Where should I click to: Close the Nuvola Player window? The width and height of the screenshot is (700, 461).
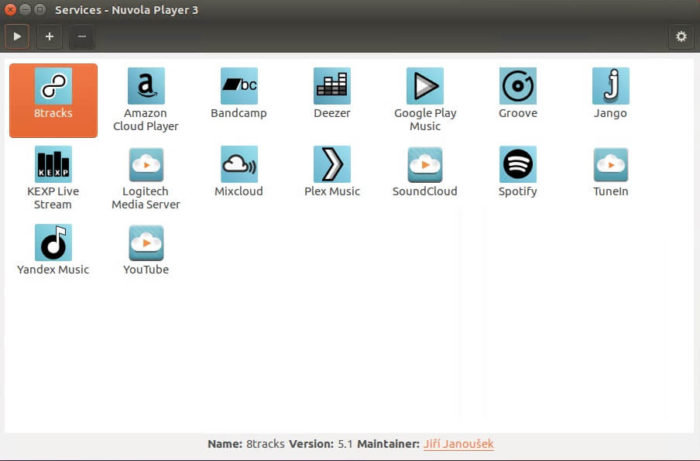pos(10,9)
